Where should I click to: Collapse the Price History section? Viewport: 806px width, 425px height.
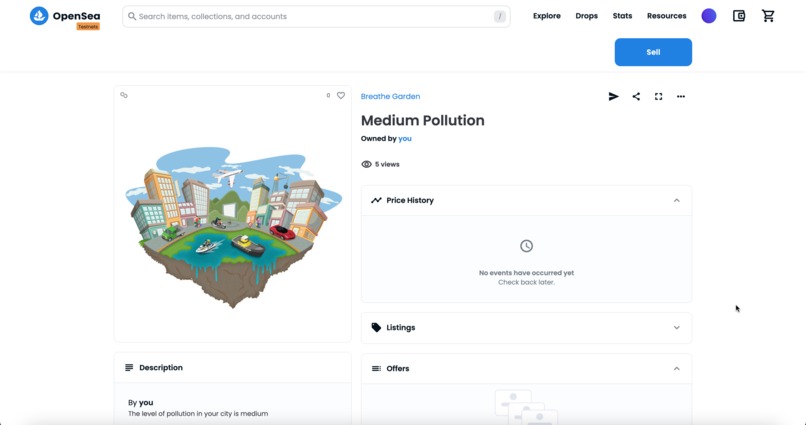point(676,200)
